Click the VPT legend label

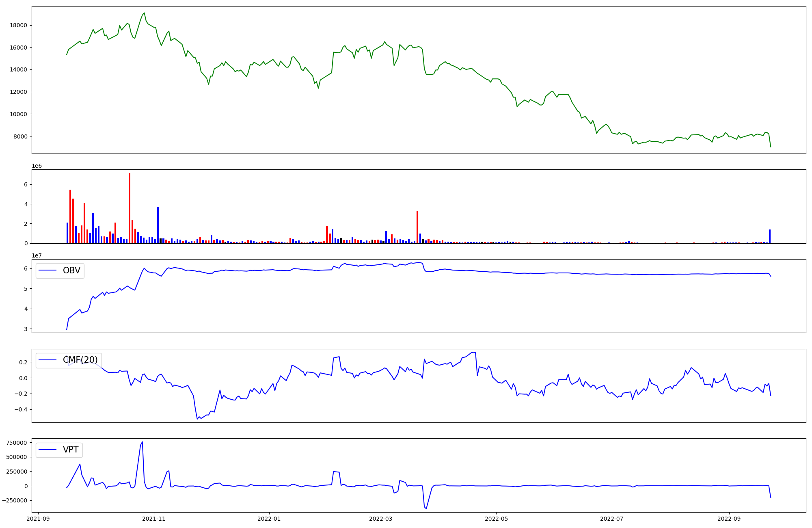(x=71, y=450)
